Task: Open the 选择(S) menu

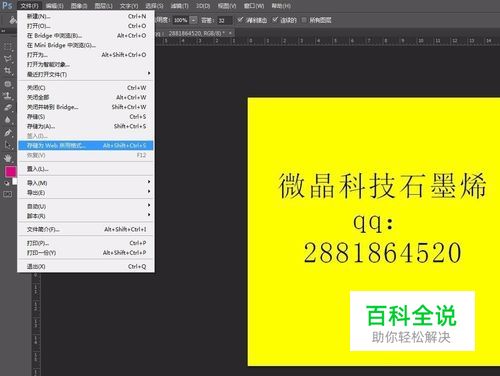Action: [154, 6]
